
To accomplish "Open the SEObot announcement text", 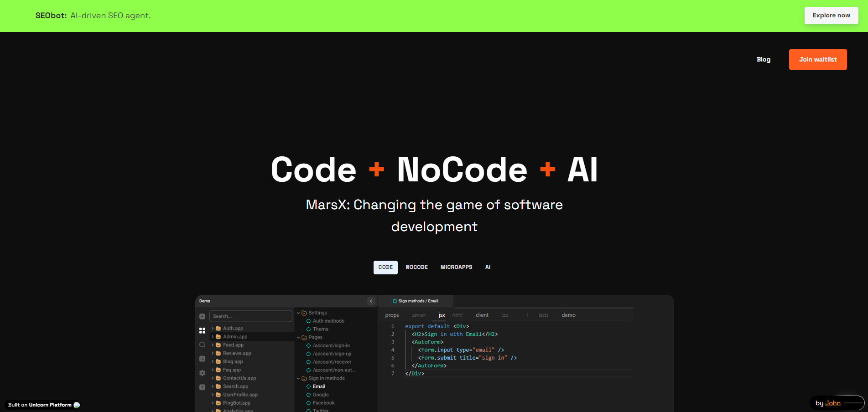I will coord(93,15).
